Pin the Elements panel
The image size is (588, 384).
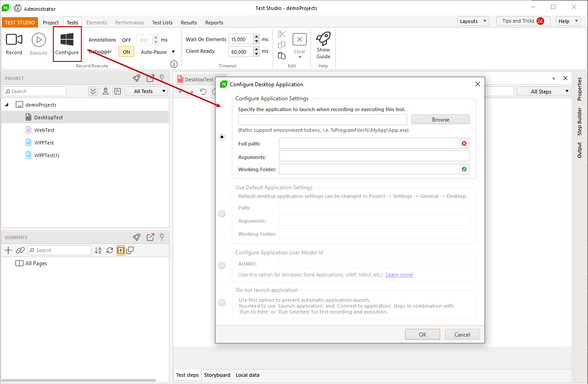click(162, 237)
